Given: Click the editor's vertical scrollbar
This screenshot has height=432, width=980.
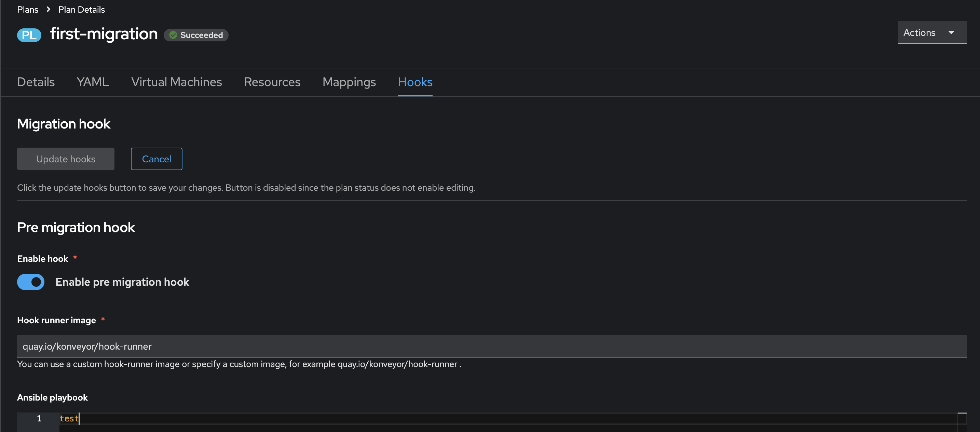Looking at the screenshot, I should [x=962, y=422].
